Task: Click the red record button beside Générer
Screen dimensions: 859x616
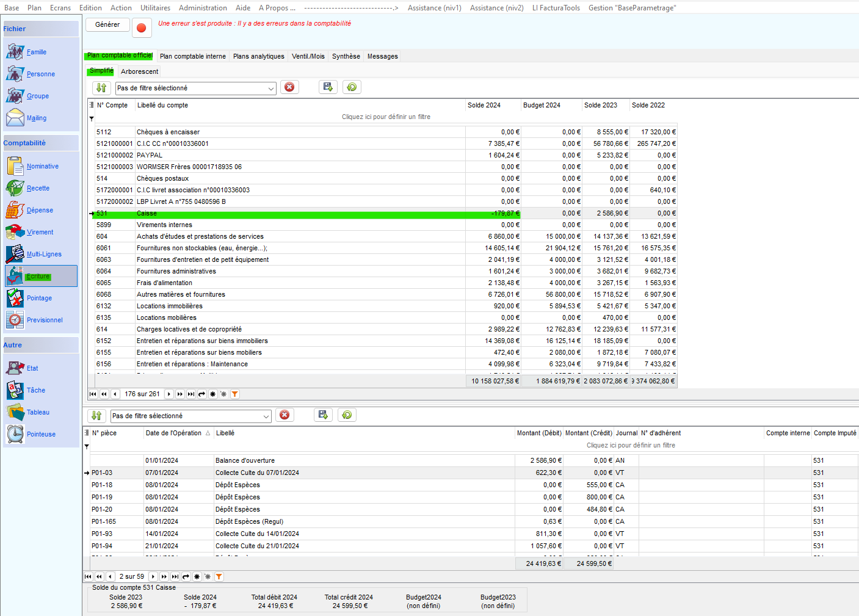Action: 142,27
